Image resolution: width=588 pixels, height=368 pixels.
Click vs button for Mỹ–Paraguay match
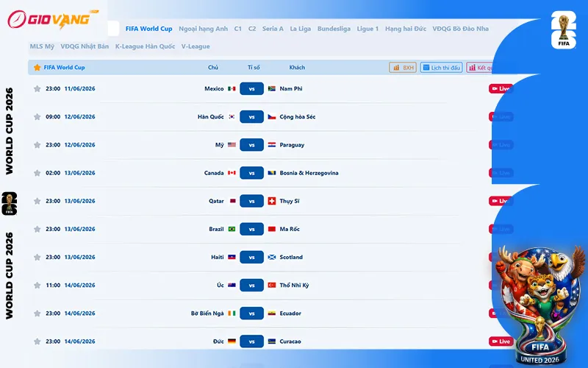coord(251,145)
